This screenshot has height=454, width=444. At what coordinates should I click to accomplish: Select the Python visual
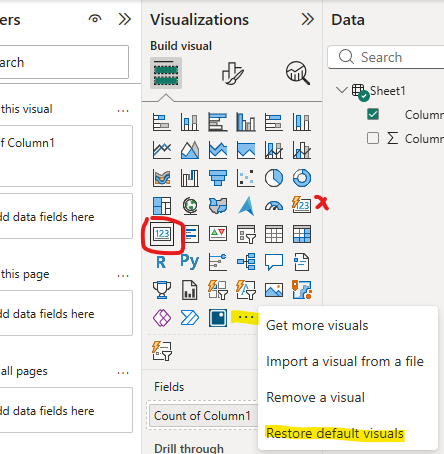(190, 261)
